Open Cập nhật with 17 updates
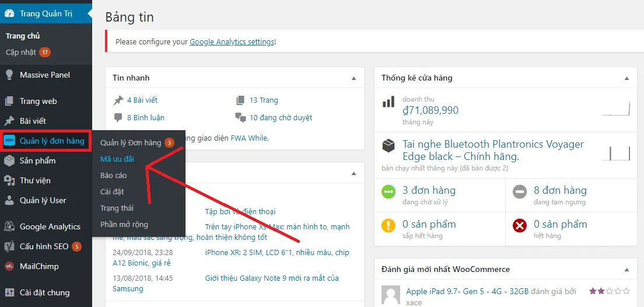 (x=28, y=53)
